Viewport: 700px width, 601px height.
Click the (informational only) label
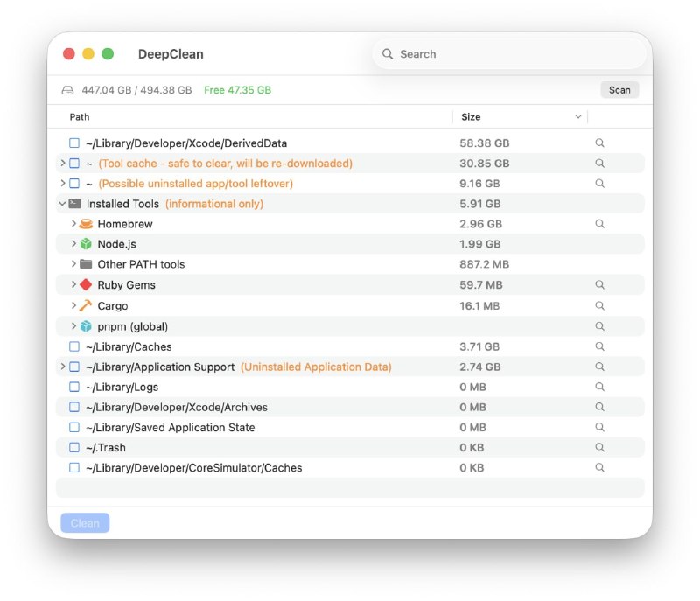[214, 204]
